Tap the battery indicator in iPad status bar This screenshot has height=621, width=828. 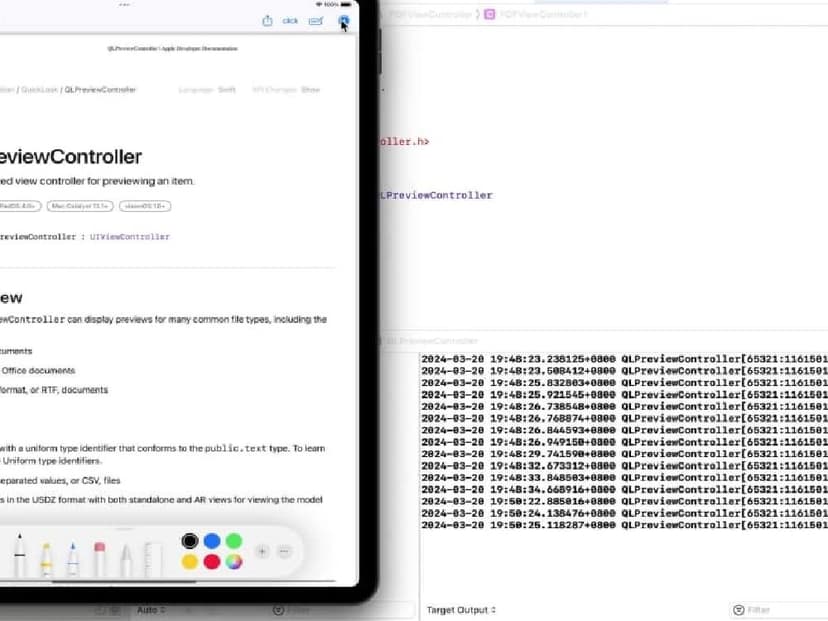coord(346,4)
